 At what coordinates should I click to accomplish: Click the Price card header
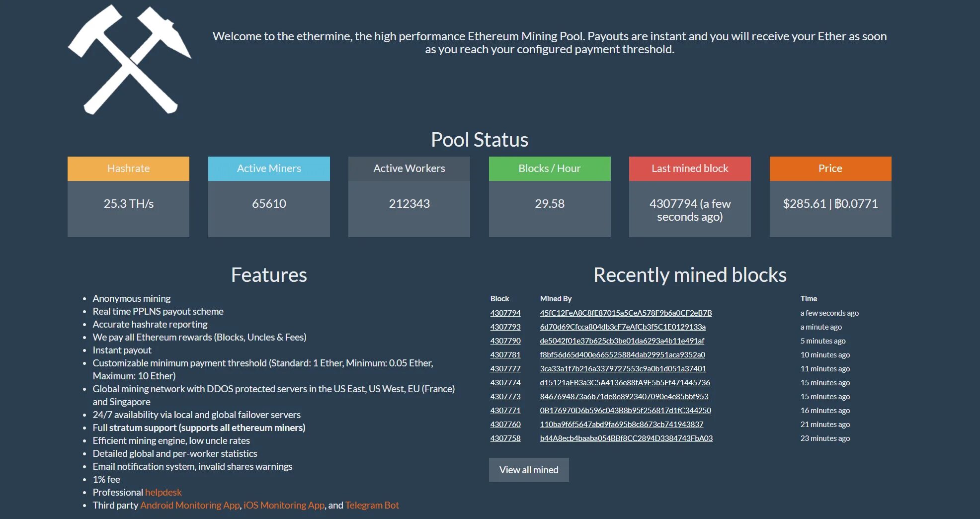click(x=830, y=169)
